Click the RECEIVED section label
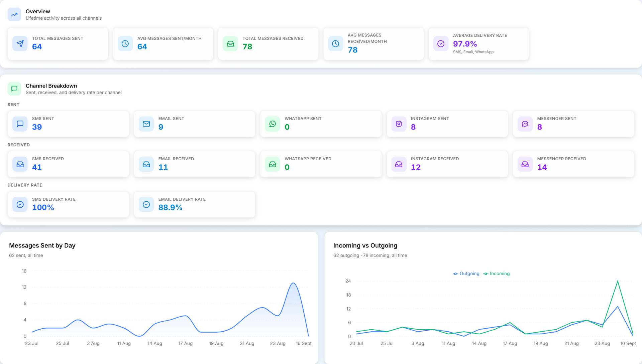The image size is (642, 364). tap(19, 145)
